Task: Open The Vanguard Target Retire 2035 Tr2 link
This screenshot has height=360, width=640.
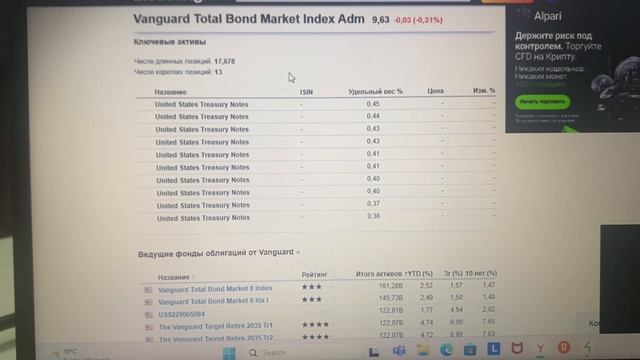Action: [x=216, y=339]
